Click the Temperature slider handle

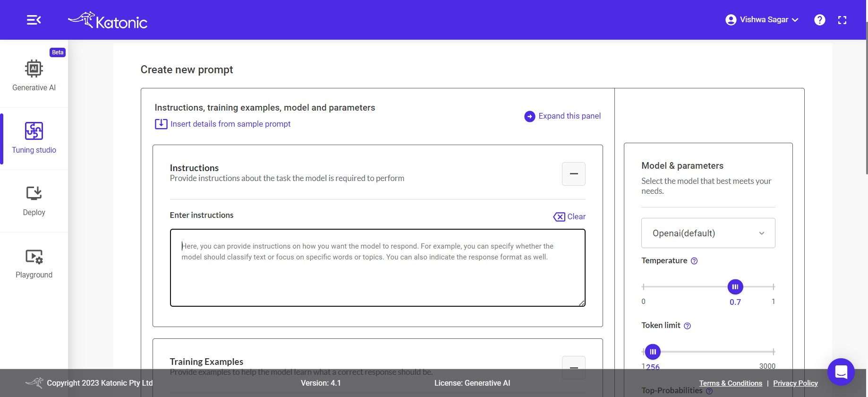[735, 287]
